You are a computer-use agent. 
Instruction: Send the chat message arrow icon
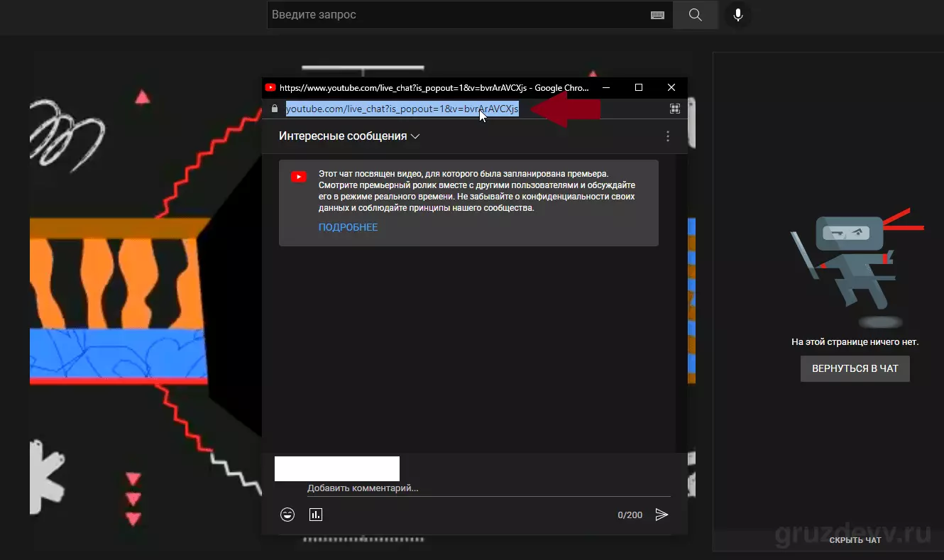(x=662, y=515)
